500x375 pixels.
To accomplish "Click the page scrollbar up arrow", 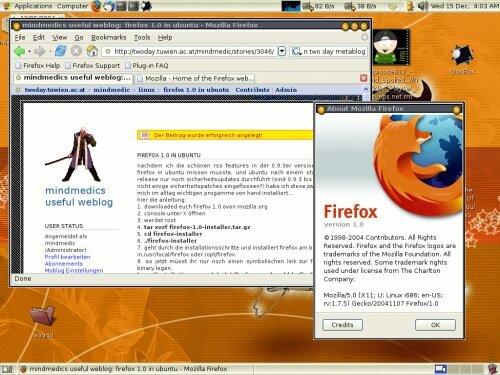I will 366,89.
